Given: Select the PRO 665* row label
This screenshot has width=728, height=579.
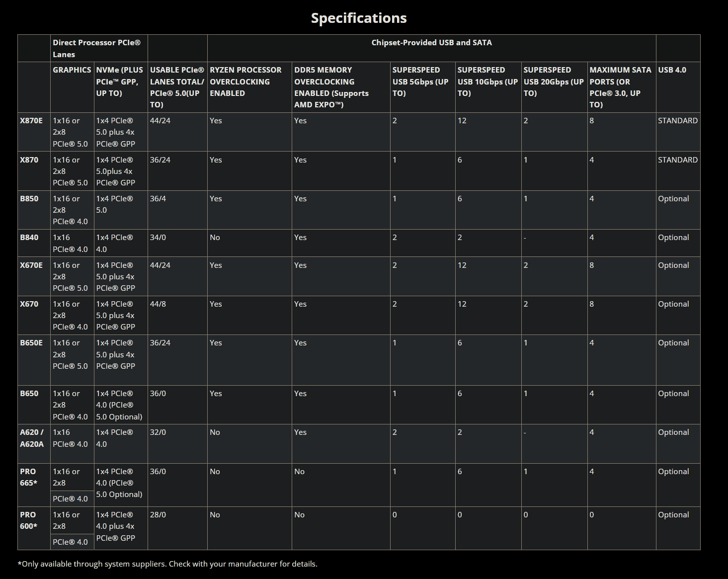Looking at the screenshot, I should tap(28, 477).
